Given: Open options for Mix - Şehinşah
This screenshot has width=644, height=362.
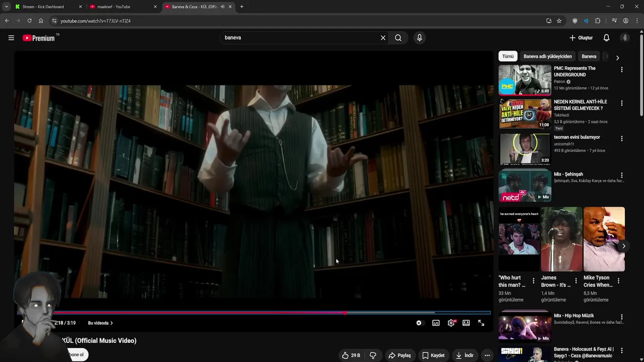Looking at the screenshot, I should [x=622, y=175].
